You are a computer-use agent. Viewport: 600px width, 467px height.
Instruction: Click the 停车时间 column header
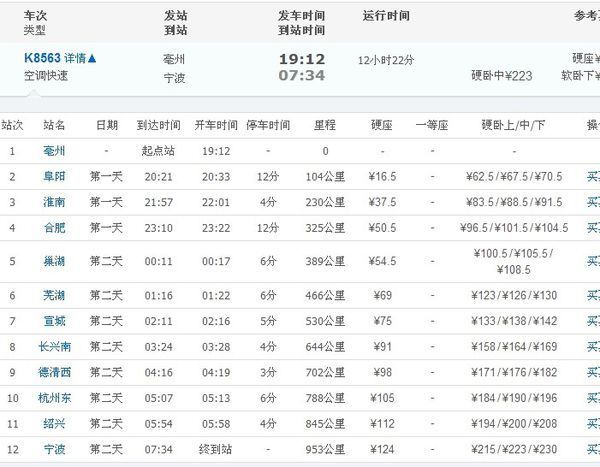point(268,125)
